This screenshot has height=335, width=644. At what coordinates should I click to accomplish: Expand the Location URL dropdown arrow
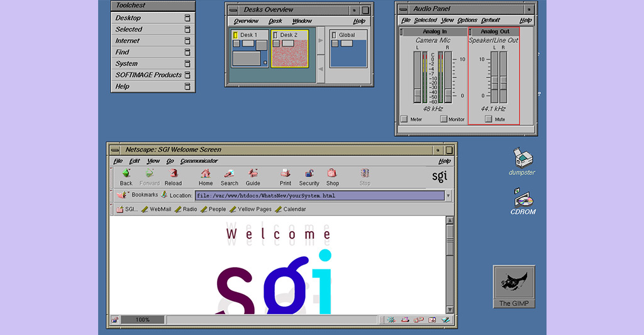click(448, 196)
